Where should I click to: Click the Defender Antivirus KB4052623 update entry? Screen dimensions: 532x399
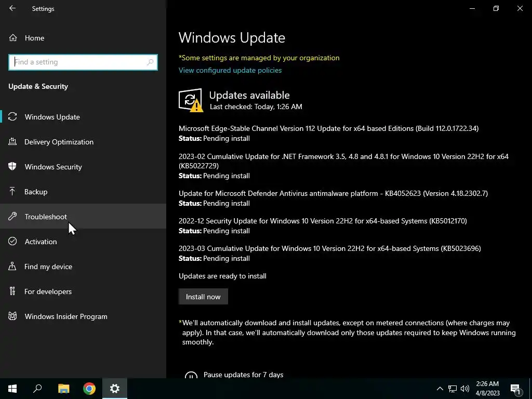pos(333,198)
